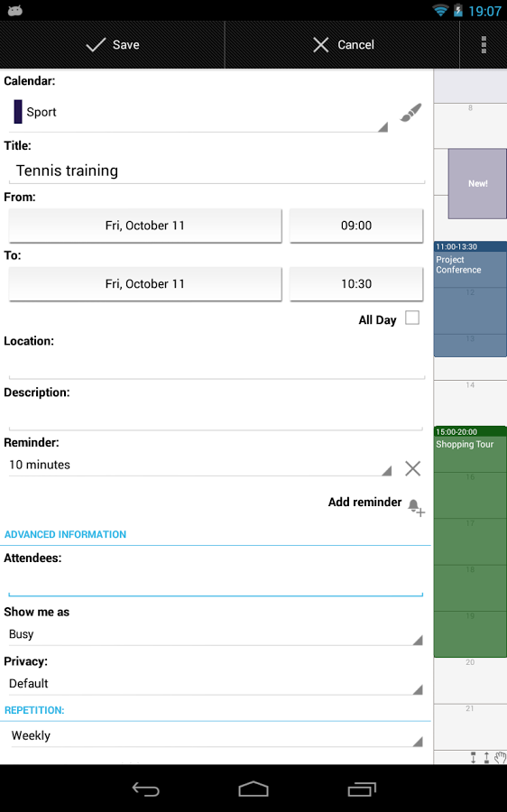Tap the paintbrush color icon

coord(410,113)
